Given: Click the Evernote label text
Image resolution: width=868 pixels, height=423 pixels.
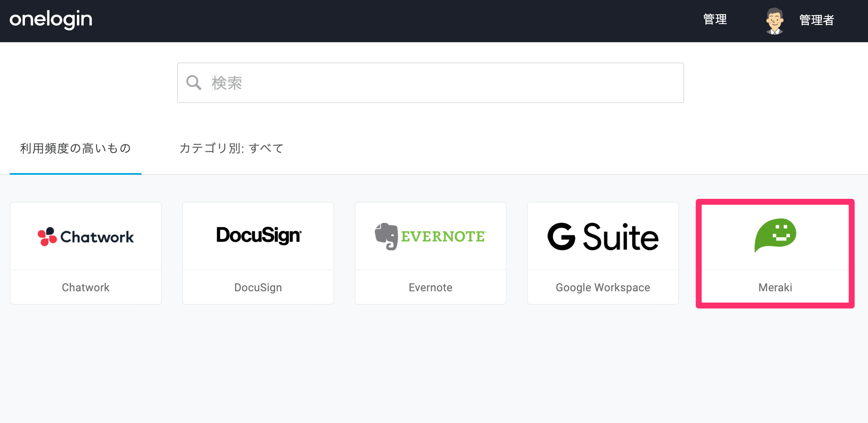Looking at the screenshot, I should pyautogui.click(x=431, y=287).
